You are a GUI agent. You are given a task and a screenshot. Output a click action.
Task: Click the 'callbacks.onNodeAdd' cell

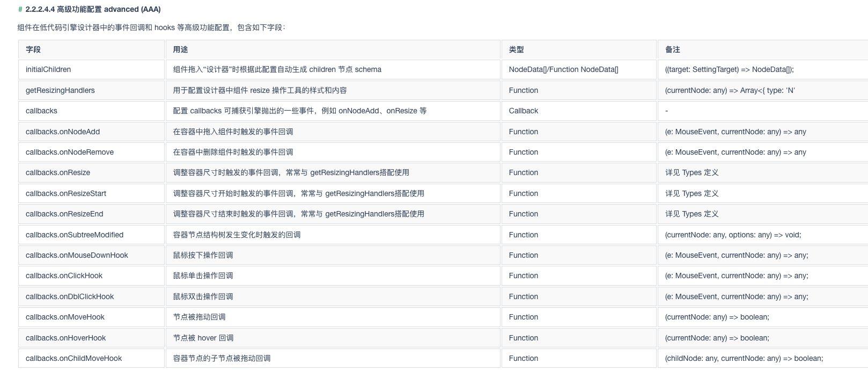click(x=91, y=132)
